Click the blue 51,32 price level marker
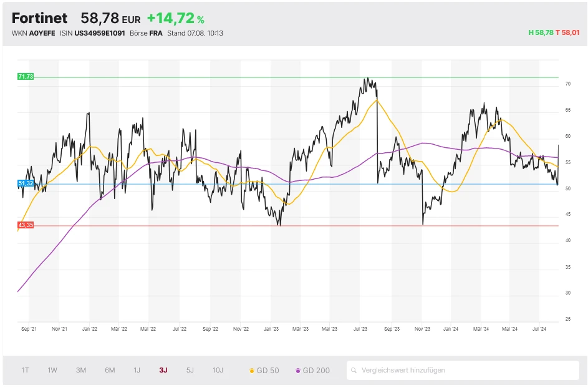This screenshot has height=390, width=588. click(x=26, y=183)
